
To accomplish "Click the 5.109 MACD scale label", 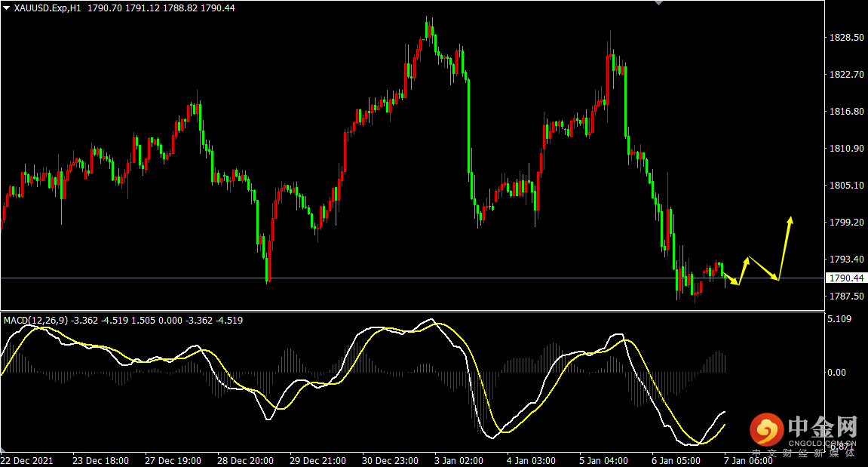I will click(x=840, y=320).
